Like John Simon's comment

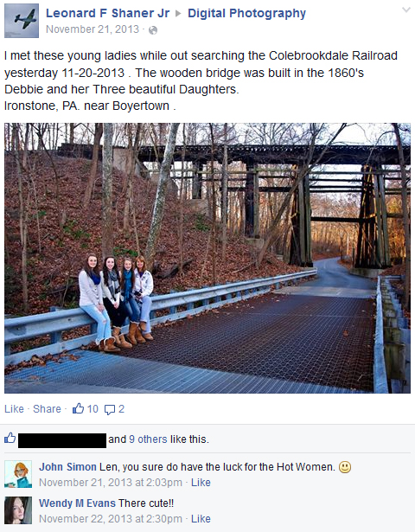tap(201, 483)
